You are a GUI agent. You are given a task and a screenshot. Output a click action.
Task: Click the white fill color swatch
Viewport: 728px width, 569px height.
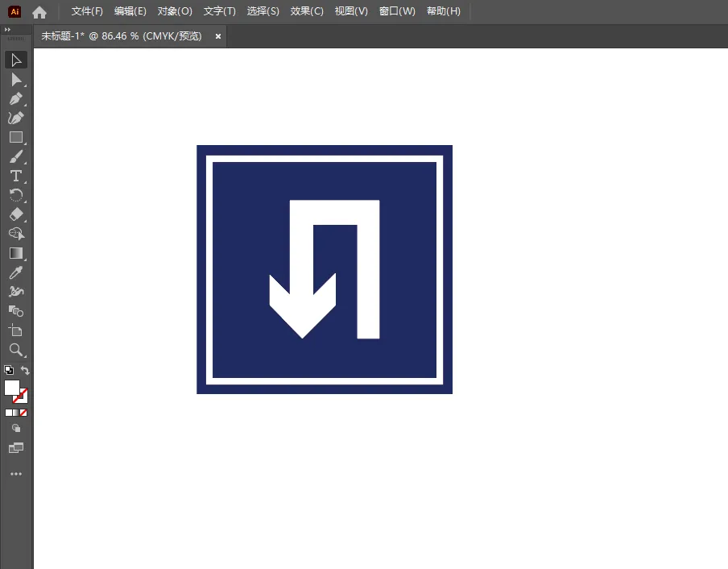(12, 388)
